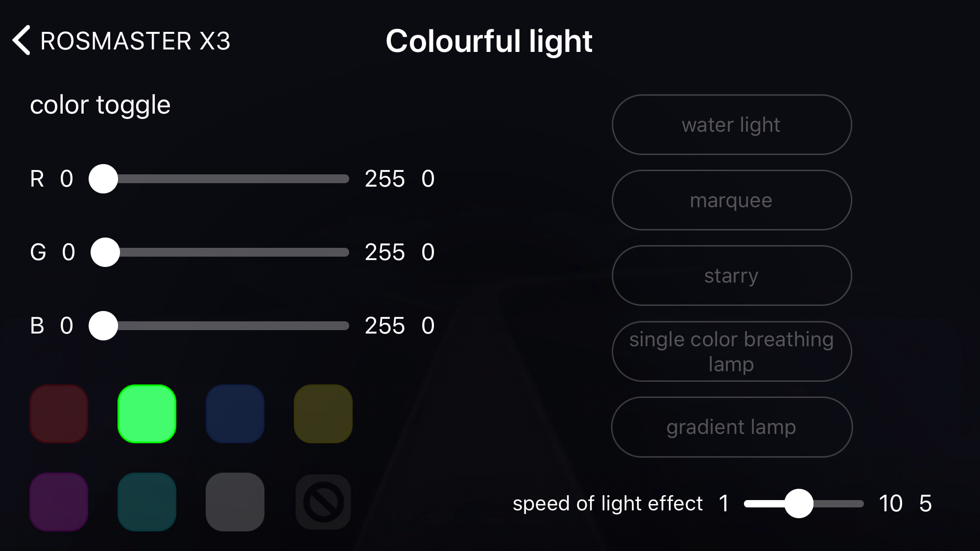
Task: Activate the gradient lamp effect
Action: (732, 427)
